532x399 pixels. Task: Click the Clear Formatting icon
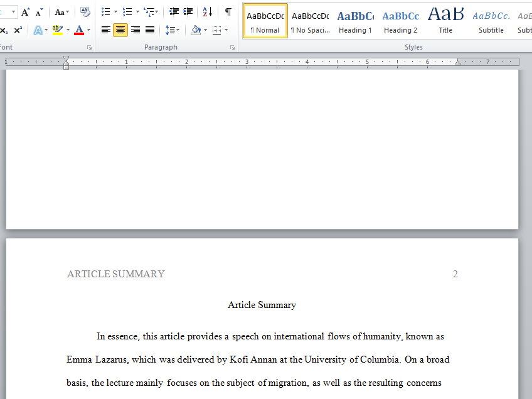tap(85, 12)
